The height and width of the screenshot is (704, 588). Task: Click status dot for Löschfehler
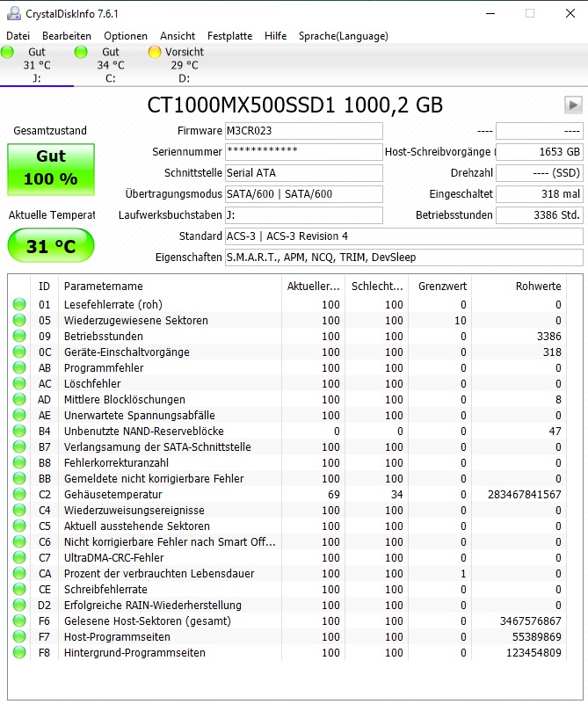coord(19,383)
